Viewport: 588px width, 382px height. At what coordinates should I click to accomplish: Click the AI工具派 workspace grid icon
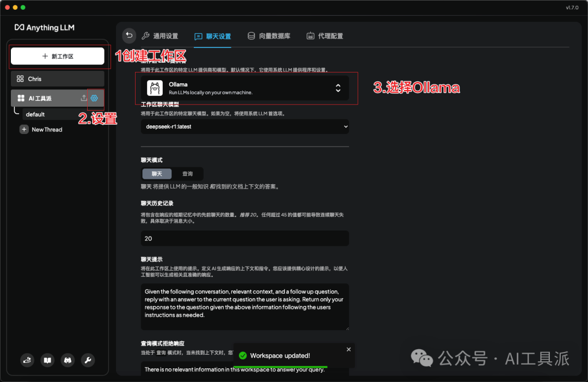pos(21,98)
